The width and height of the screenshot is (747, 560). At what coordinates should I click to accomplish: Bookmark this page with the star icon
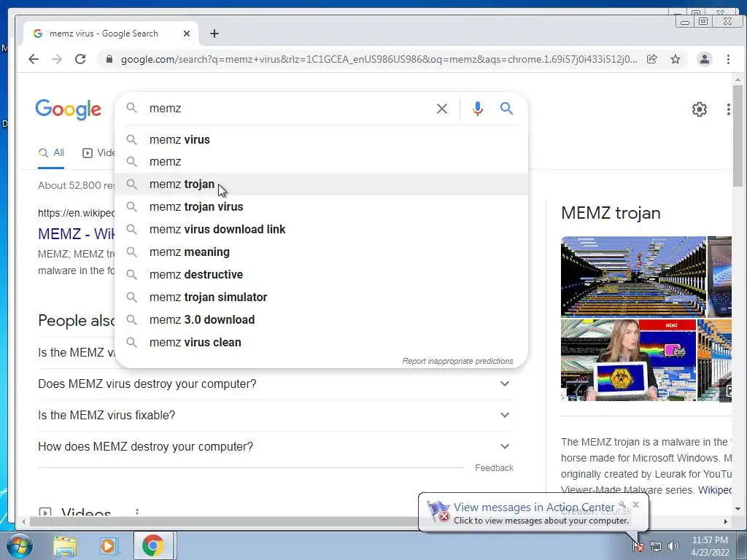point(675,59)
